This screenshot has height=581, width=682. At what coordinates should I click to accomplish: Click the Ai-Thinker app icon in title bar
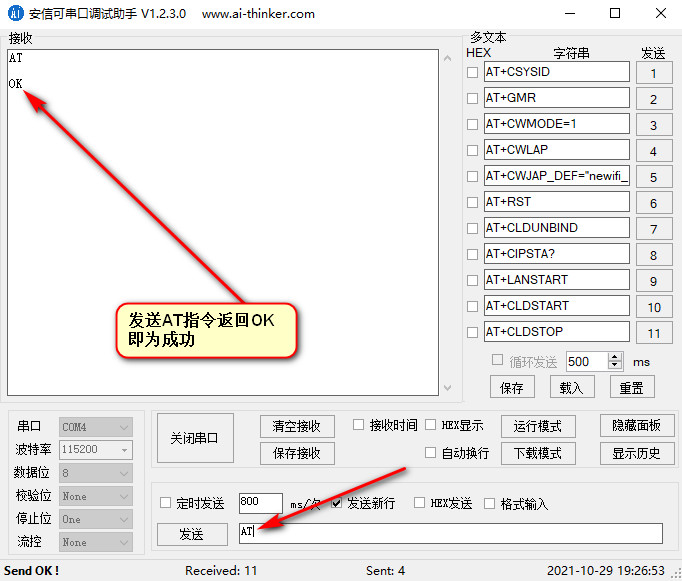15,14
